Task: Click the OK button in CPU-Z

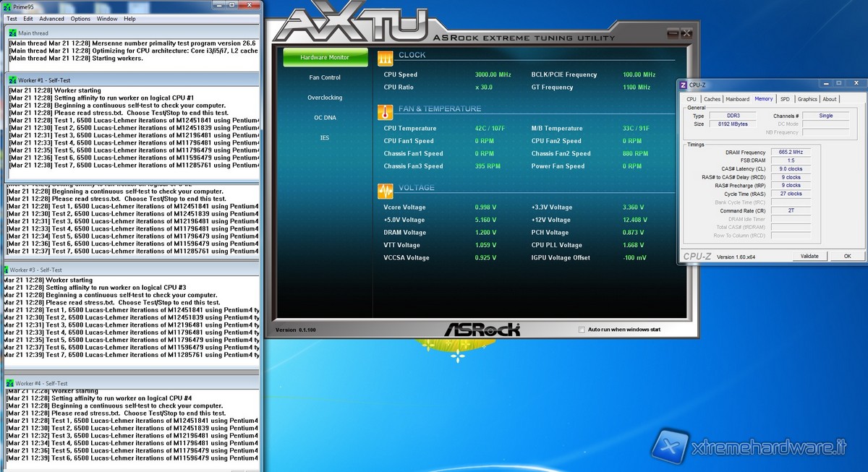Action: [x=847, y=256]
